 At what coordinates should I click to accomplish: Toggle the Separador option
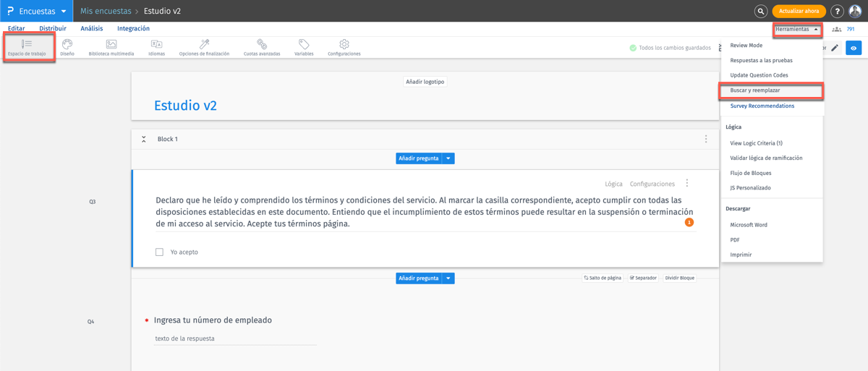point(643,278)
